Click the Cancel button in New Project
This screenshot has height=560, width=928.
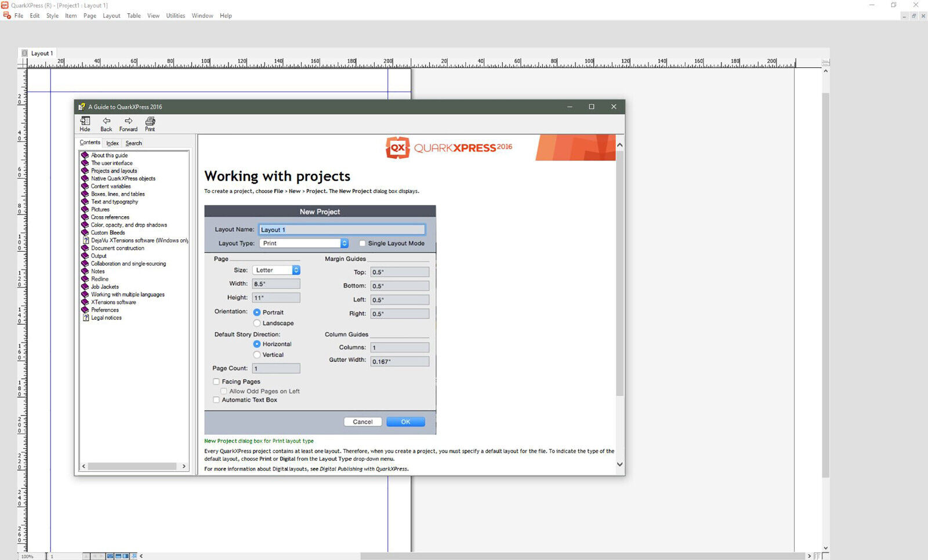tap(362, 422)
